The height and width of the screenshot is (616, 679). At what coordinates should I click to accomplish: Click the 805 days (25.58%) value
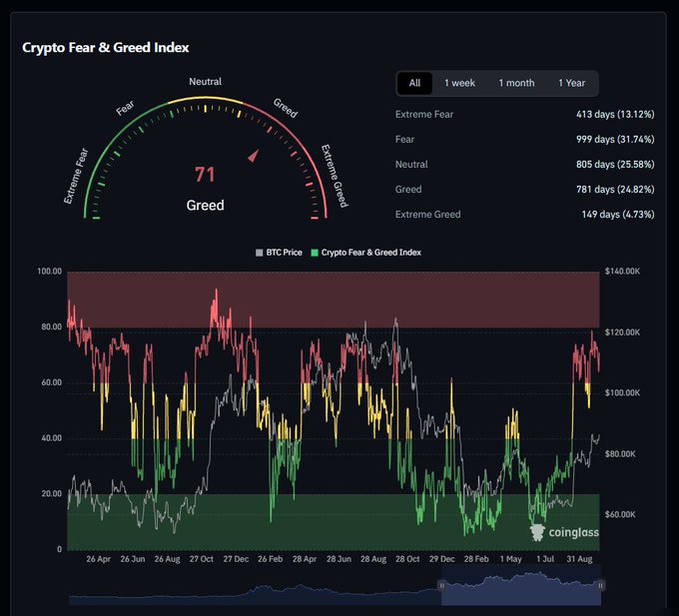pos(615,165)
